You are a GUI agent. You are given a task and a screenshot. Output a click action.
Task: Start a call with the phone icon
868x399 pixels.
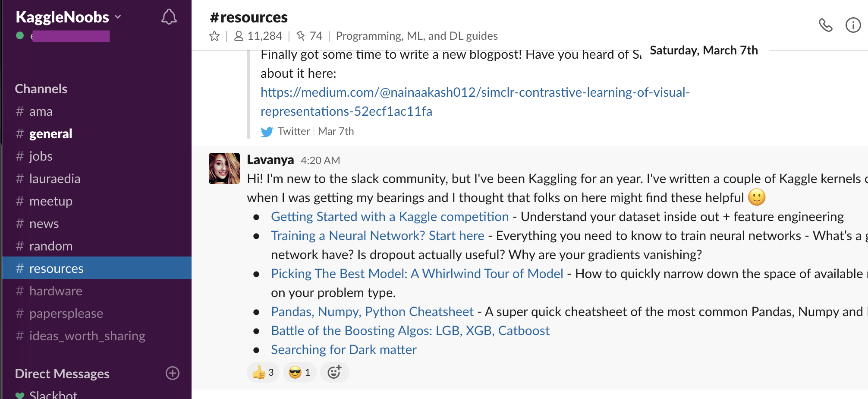click(x=825, y=25)
